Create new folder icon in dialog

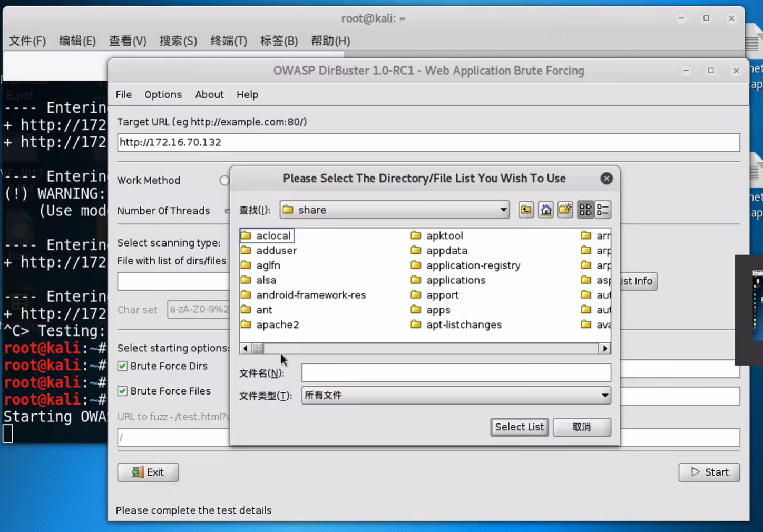pyautogui.click(x=565, y=210)
